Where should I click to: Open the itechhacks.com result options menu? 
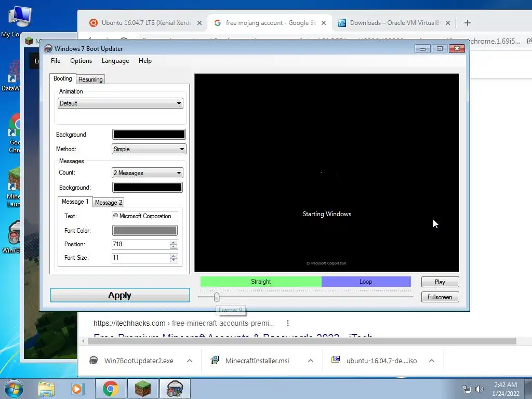[x=288, y=323]
